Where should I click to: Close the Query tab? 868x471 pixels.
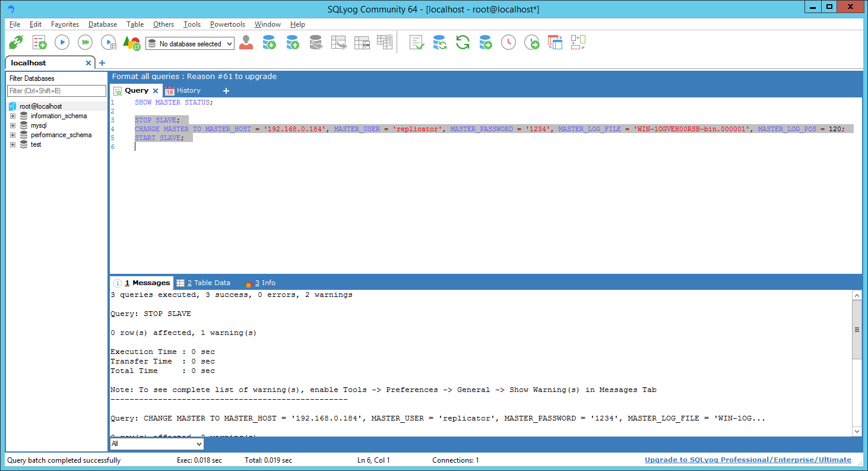pos(156,91)
